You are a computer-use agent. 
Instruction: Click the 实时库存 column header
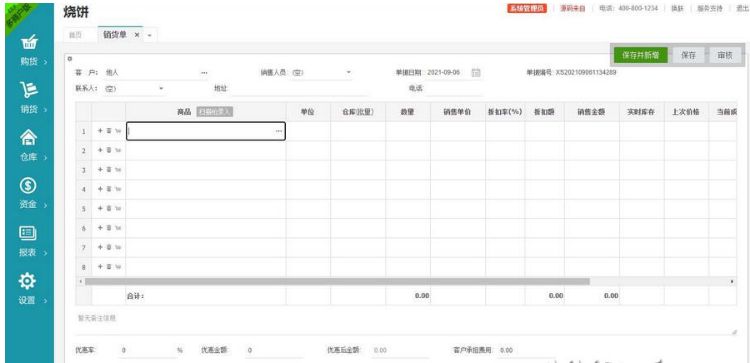pos(641,112)
